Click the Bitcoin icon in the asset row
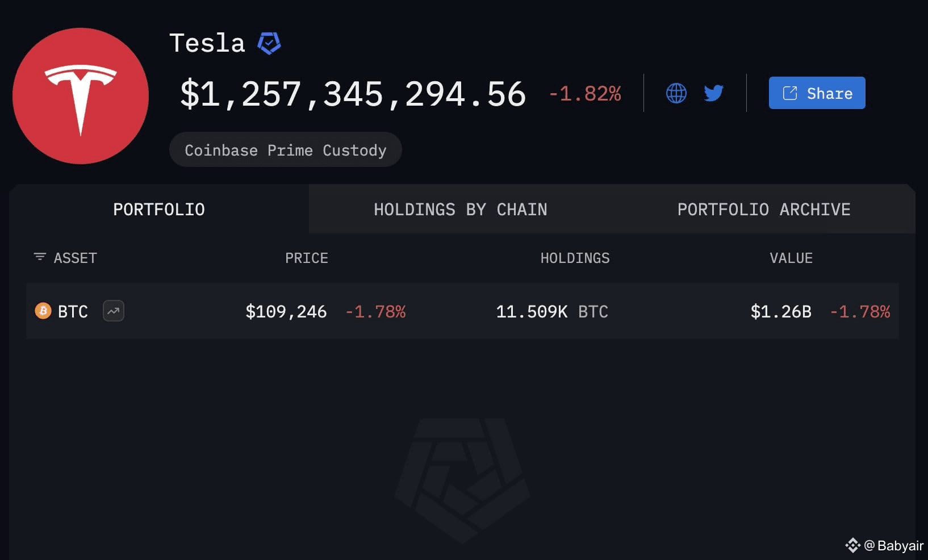Screen dimensions: 928x560 click(41, 311)
